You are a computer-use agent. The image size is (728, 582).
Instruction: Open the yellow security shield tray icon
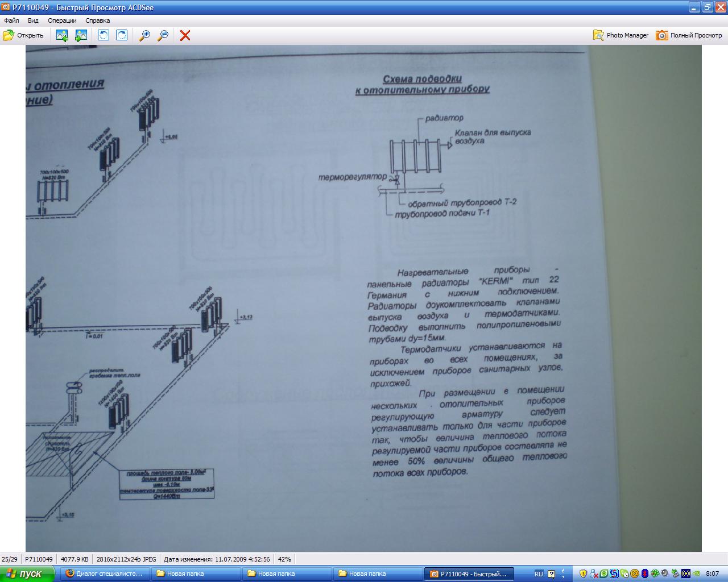point(584,573)
